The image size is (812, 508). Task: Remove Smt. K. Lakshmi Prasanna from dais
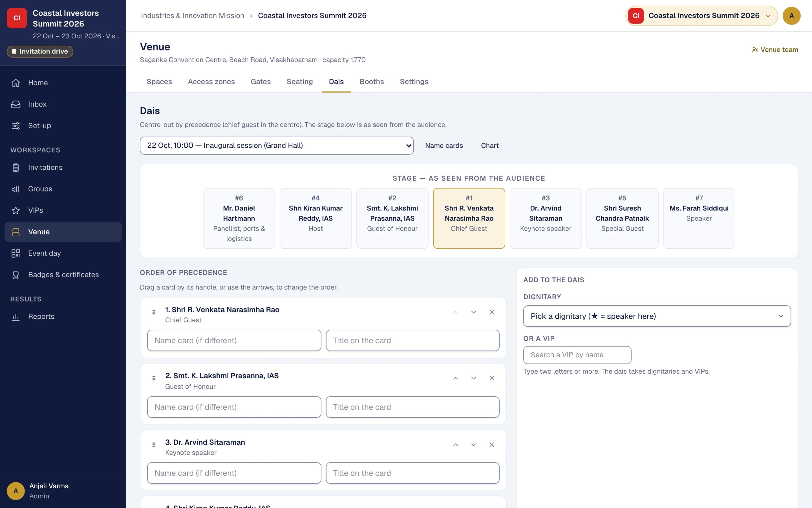point(491,378)
